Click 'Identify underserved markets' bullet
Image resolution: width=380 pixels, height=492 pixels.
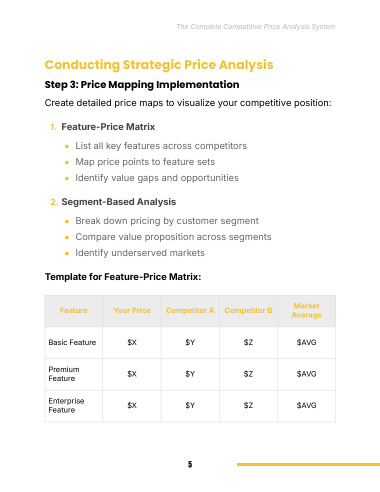pos(140,253)
